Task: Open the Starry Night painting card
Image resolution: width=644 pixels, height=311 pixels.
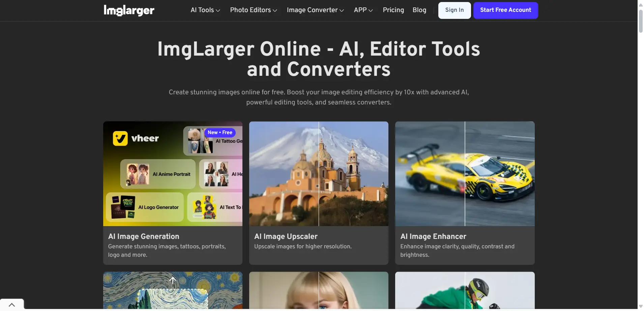Action: click(173, 290)
